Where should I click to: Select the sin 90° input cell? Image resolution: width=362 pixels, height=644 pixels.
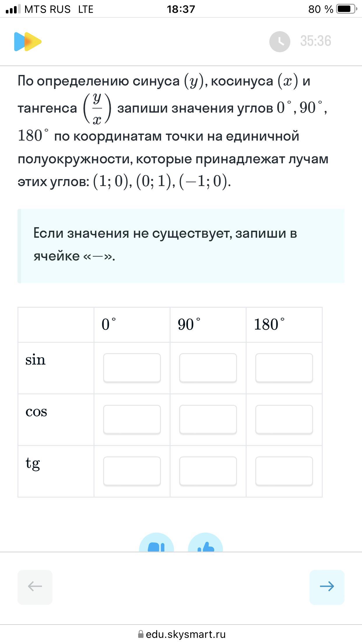[208, 368]
